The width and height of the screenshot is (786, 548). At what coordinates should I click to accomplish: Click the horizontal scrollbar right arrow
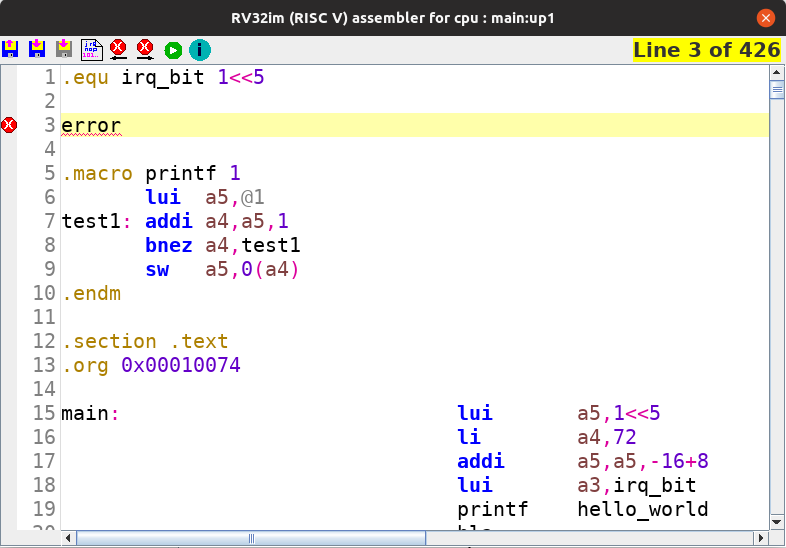point(761,538)
